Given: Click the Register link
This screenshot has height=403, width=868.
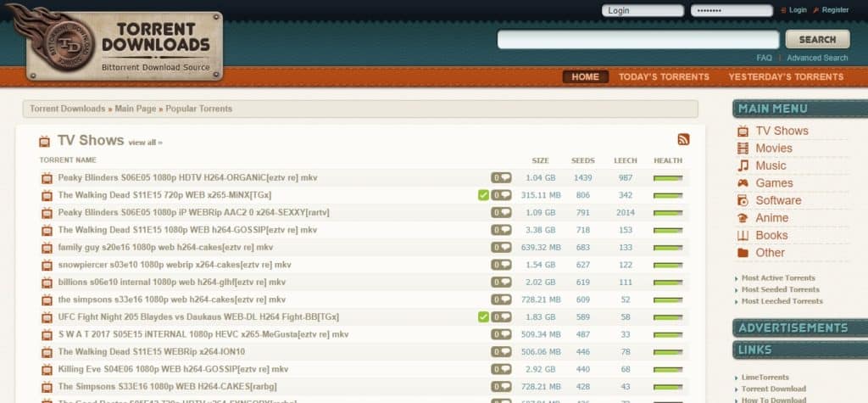Looking at the screenshot, I should (x=835, y=10).
